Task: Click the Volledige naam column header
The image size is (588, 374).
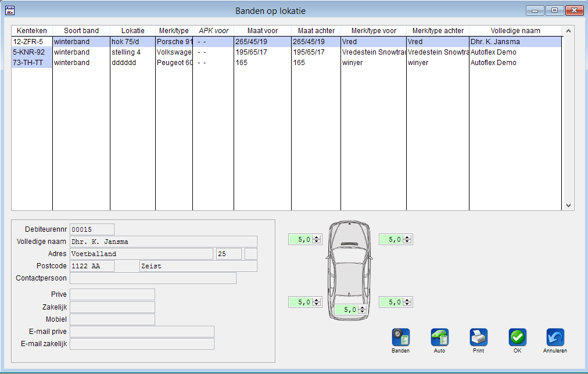Action: pos(515,31)
